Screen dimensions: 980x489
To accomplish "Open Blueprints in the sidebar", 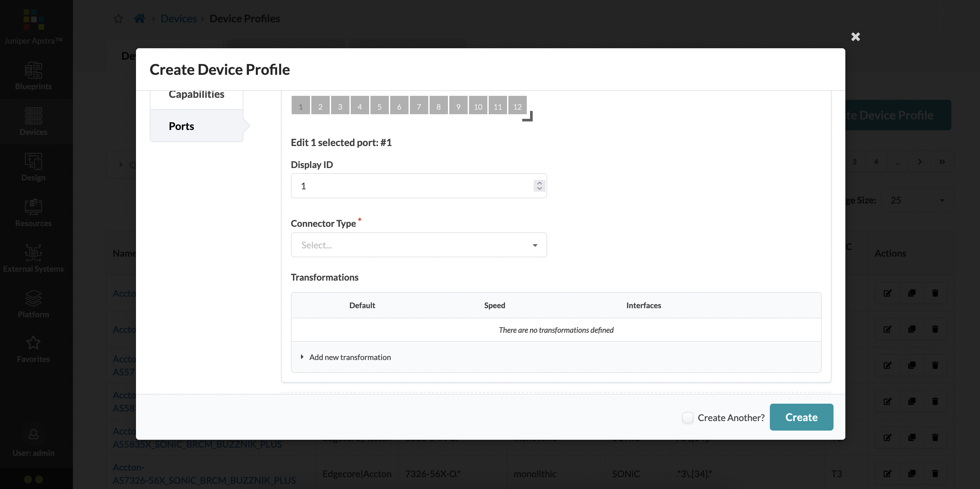I will click(x=33, y=76).
